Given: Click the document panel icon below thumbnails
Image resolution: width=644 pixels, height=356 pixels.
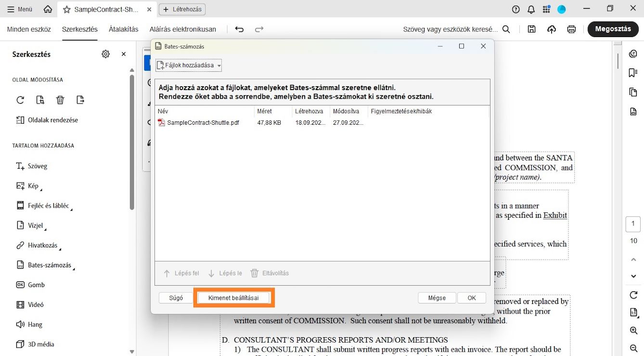Looking at the screenshot, I should pos(633,112).
